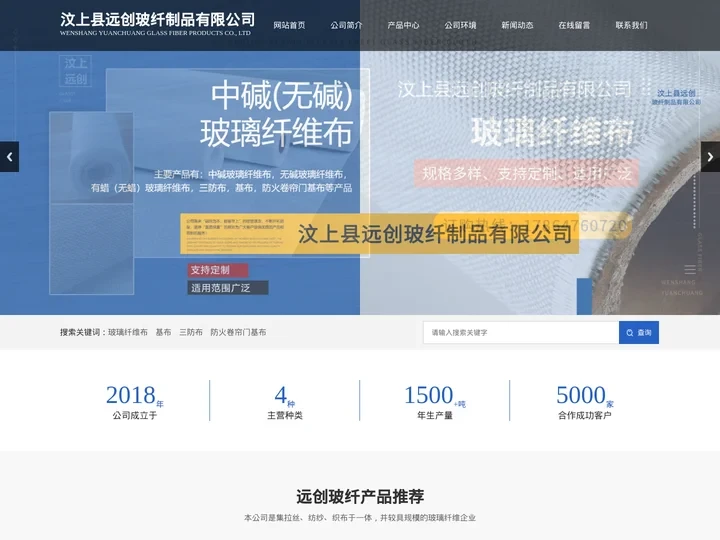
Task: Click the 4 主营种类 statistic
Action: click(x=285, y=402)
